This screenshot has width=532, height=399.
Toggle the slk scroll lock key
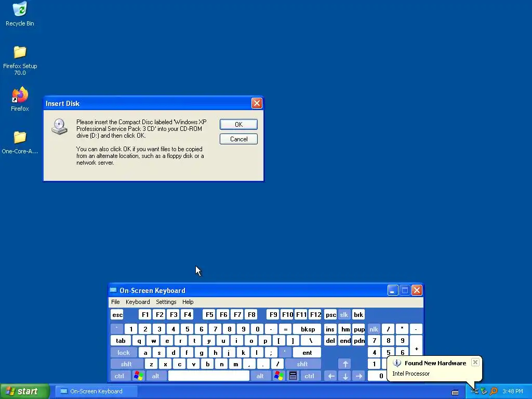pos(344,315)
